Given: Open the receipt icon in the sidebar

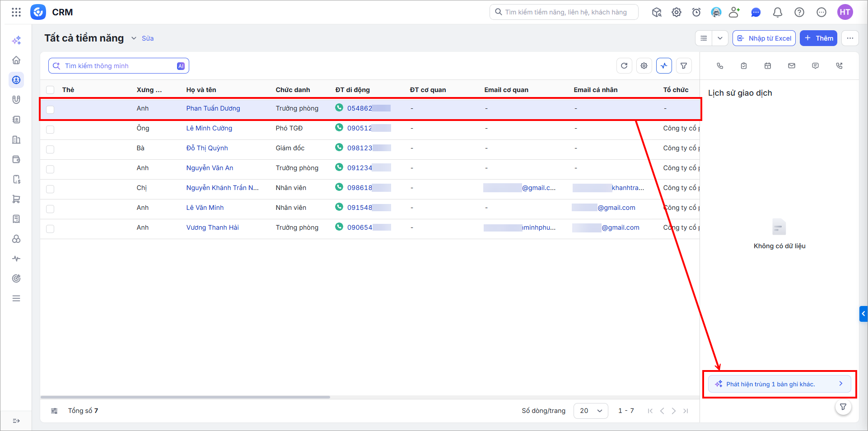Looking at the screenshot, I should (16, 219).
